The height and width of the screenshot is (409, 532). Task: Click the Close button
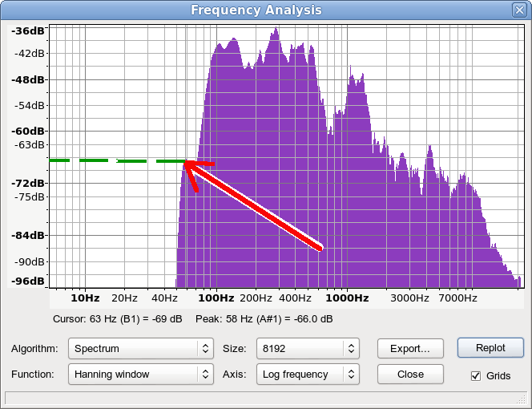[x=410, y=374]
